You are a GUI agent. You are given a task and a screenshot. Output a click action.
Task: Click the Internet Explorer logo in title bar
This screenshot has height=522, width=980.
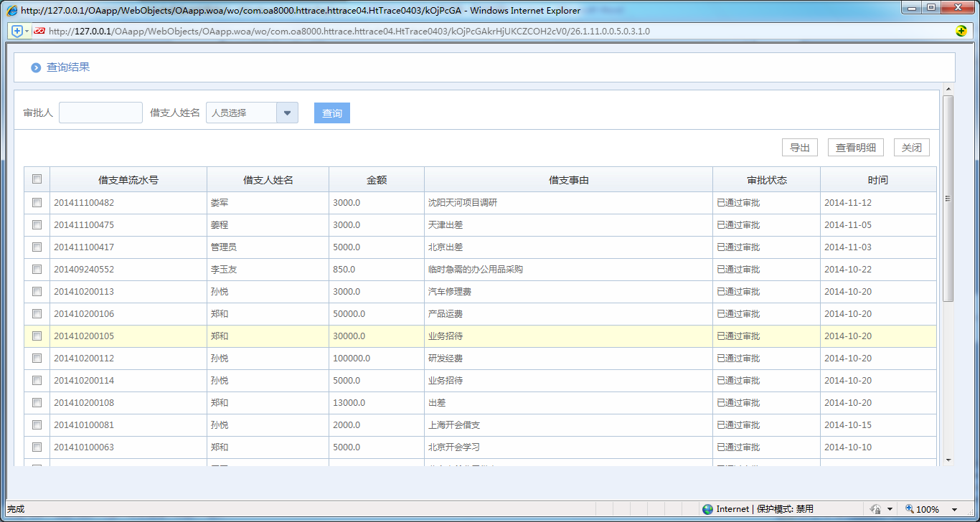pyautogui.click(x=12, y=11)
